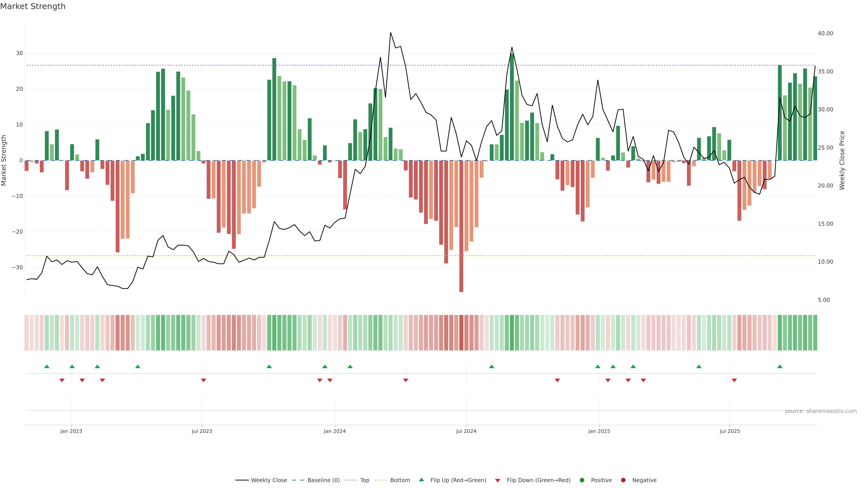Click the leftmost green Flip Up triangle marker
This screenshot has width=868, height=488.
coord(47,366)
